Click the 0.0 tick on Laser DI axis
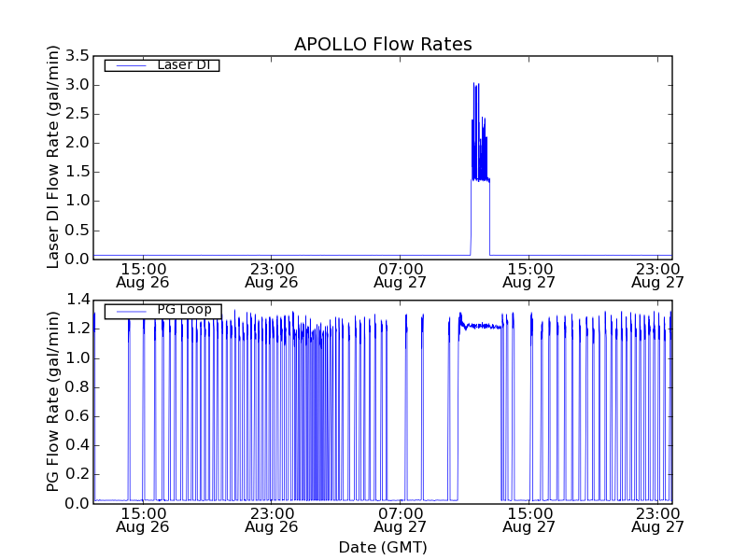Viewport: 747px width, 560px height. [x=78, y=259]
